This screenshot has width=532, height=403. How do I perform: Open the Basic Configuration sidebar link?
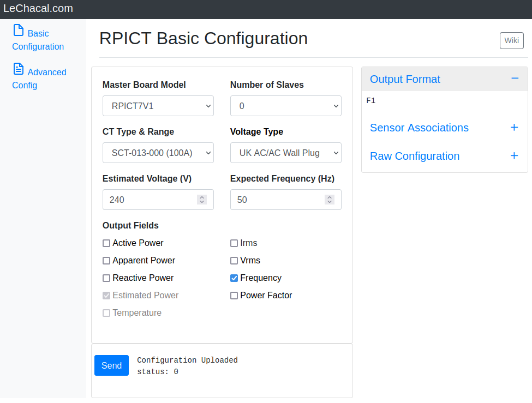[38, 40]
